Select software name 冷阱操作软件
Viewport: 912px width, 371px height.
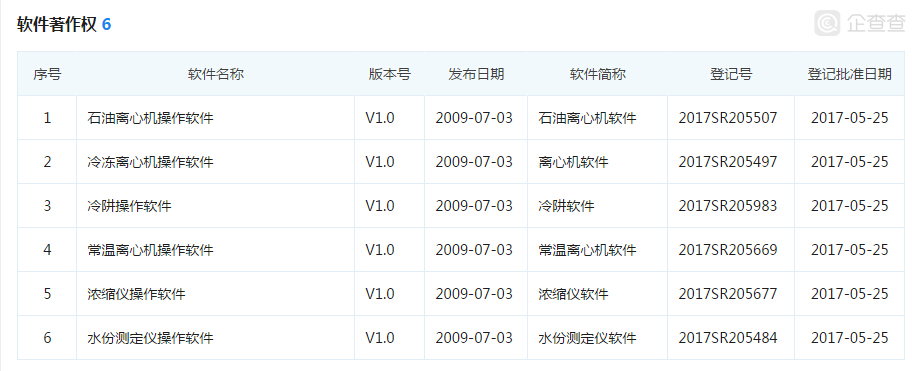129,206
